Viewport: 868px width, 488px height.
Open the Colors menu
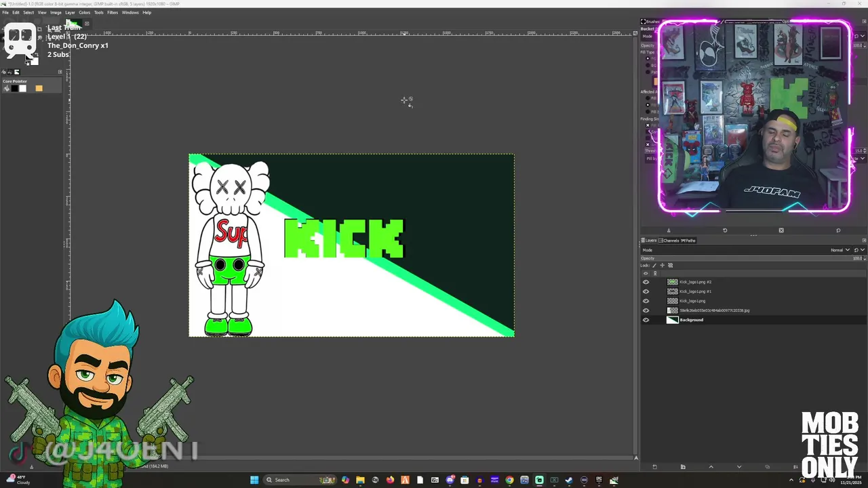[84, 12]
